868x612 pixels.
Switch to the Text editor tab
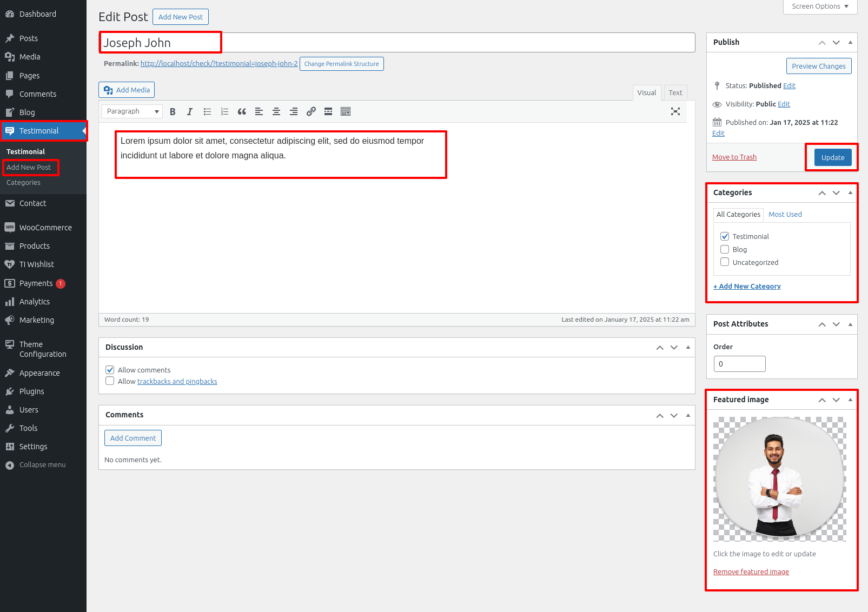(675, 92)
